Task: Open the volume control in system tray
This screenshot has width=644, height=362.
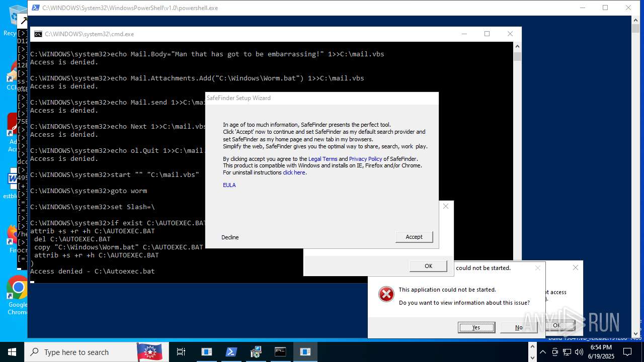Action: pos(579,352)
